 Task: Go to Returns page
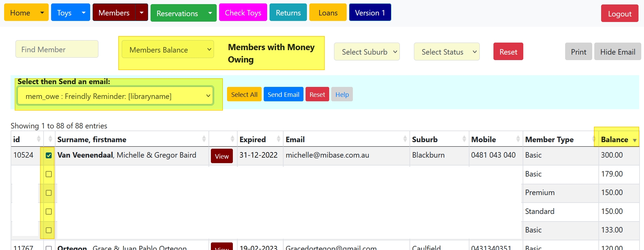(288, 13)
